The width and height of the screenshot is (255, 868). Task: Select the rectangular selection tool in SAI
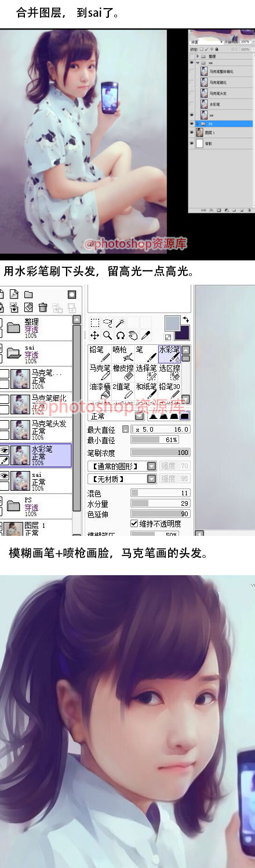pos(95,323)
